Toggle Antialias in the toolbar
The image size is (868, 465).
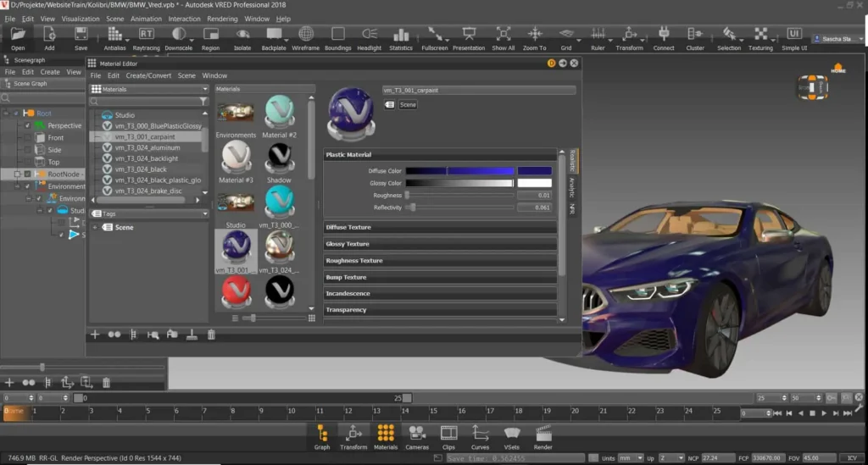(114, 34)
